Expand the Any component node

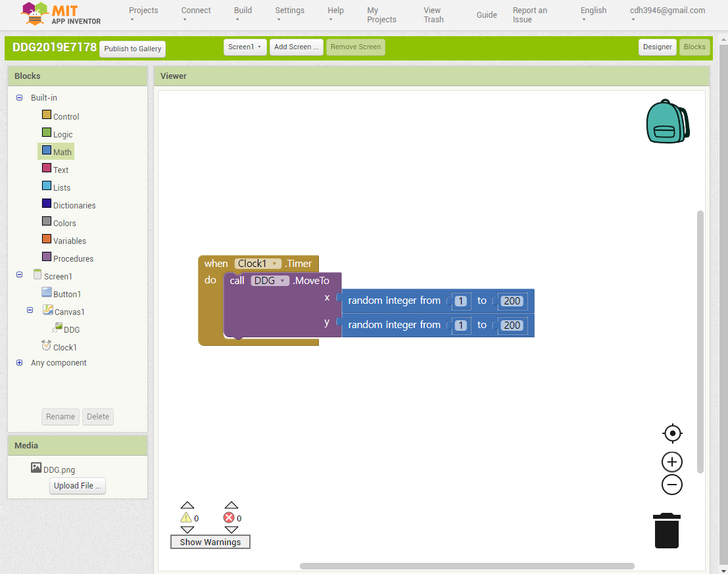(x=20, y=363)
